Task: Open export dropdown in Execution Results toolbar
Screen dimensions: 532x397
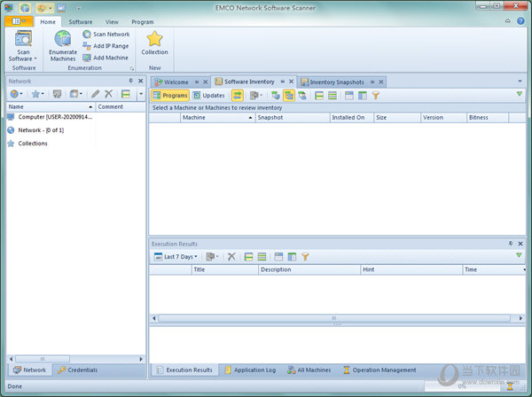Action: coord(212,257)
